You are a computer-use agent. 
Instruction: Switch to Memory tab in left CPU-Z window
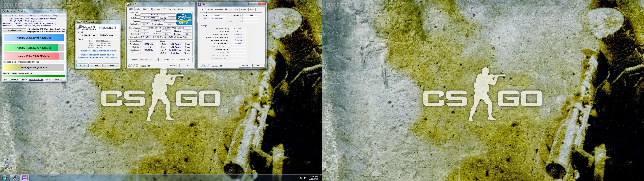pos(157,9)
